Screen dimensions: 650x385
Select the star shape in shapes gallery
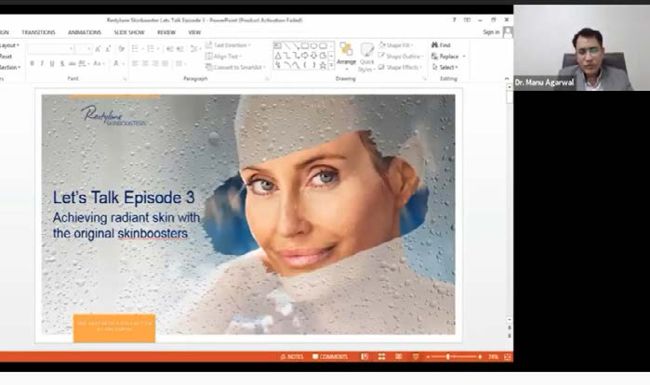(x=323, y=65)
